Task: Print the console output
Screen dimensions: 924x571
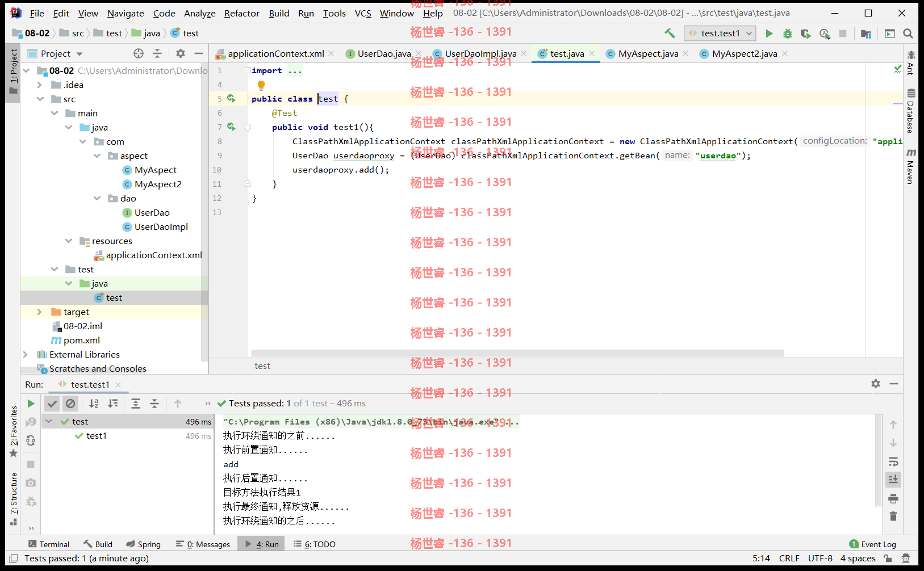Action: pyautogui.click(x=893, y=498)
